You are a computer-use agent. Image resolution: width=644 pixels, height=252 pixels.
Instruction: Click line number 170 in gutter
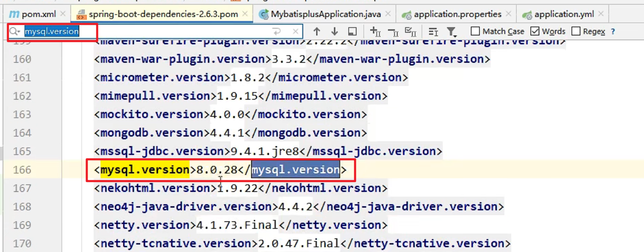(22, 243)
